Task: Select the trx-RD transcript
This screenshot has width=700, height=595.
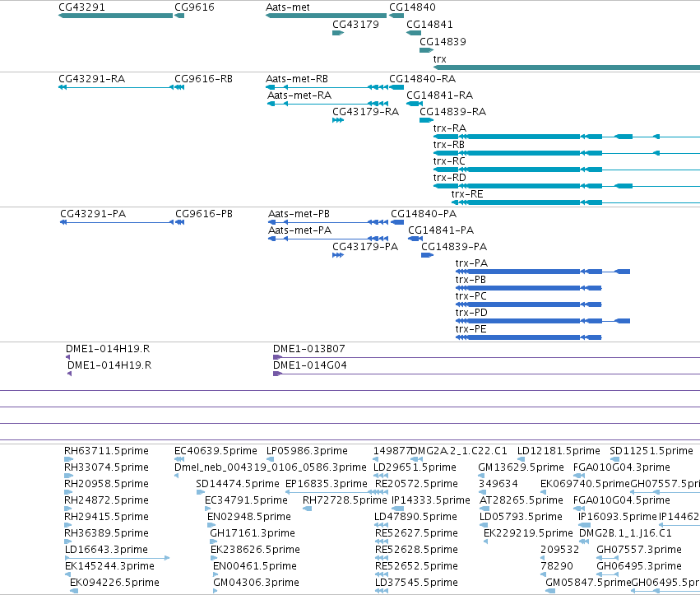Action: point(567,186)
